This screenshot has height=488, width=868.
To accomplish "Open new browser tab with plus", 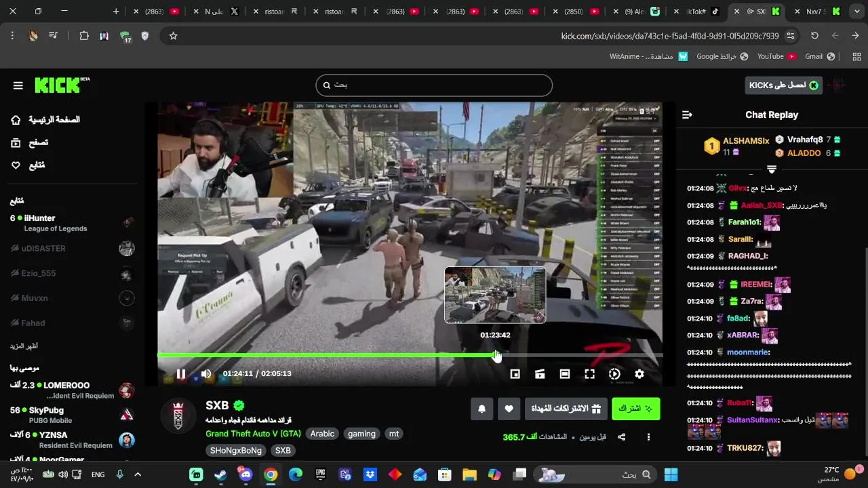I will 116,12.
